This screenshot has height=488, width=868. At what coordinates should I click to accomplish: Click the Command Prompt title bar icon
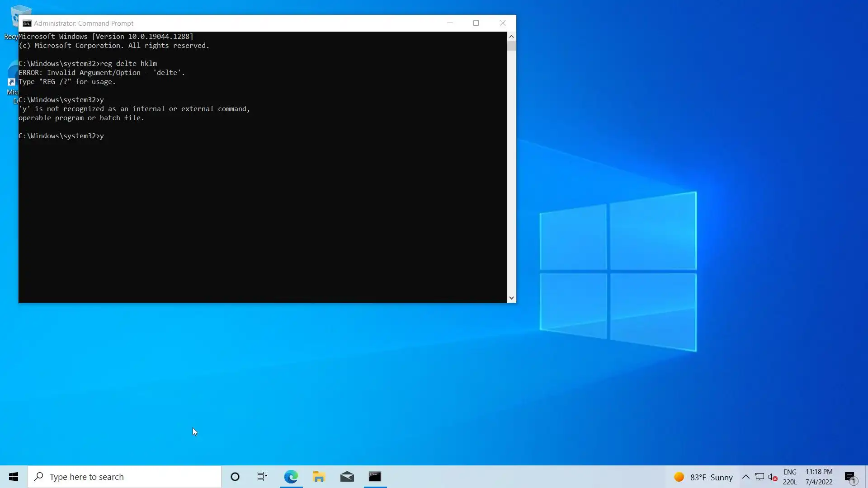coord(27,23)
